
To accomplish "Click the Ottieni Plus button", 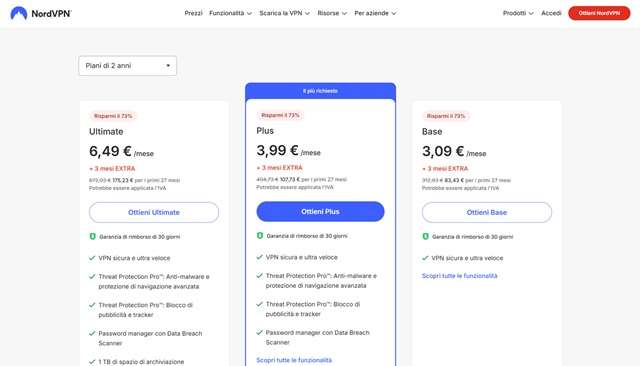I will click(320, 211).
